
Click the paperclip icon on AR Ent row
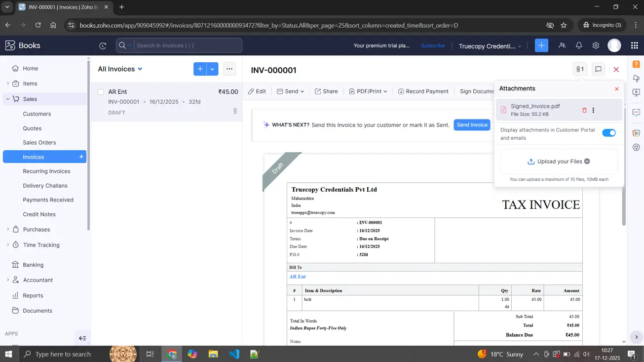(235, 111)
